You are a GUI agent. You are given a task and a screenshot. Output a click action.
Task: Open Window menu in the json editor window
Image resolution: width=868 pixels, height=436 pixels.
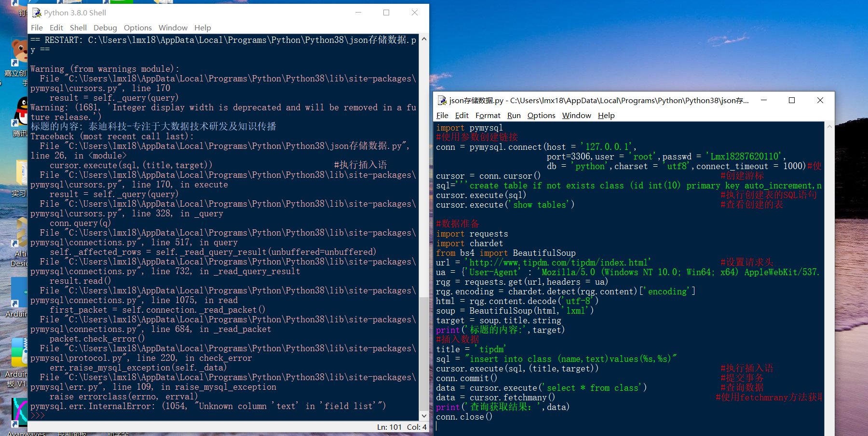[x=577, y=116]
